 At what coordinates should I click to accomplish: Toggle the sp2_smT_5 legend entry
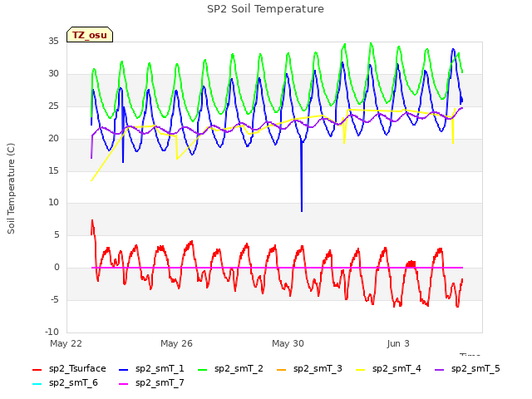coord(467,369)
